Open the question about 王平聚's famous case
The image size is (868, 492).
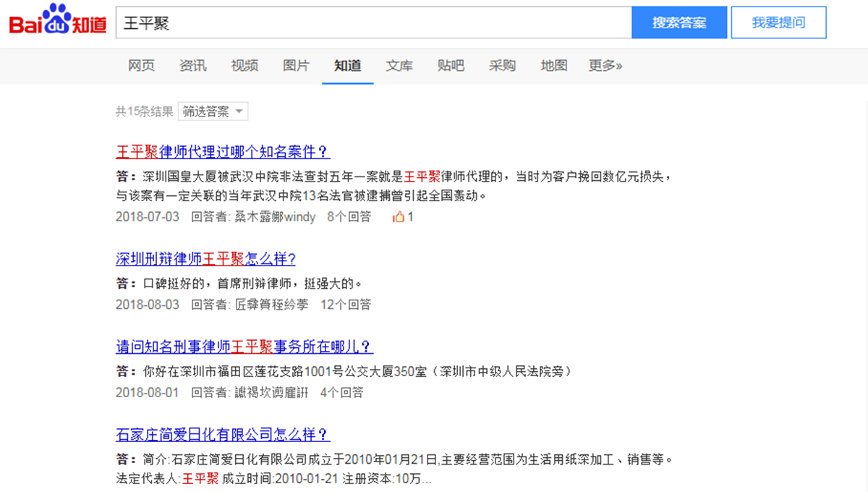click(221, 152)
